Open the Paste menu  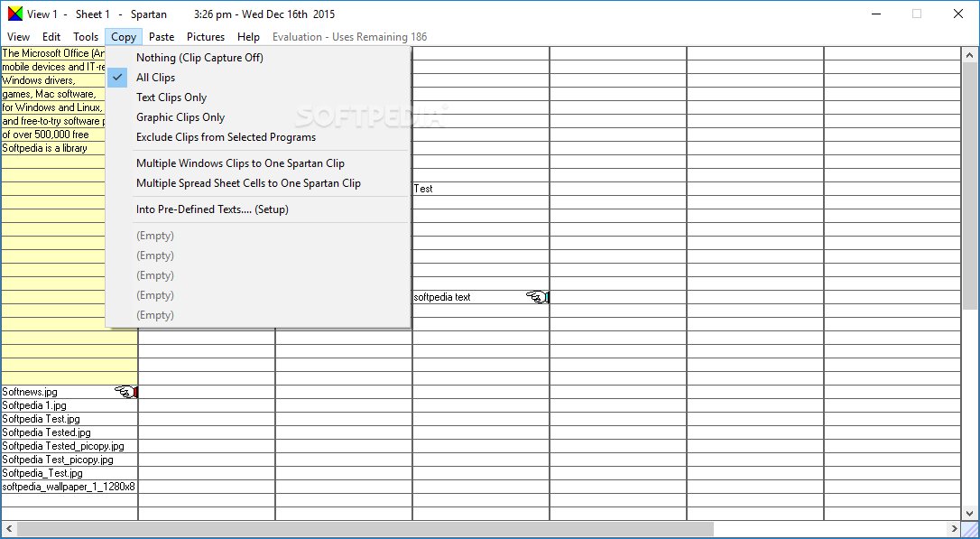[x=162, y=37]
